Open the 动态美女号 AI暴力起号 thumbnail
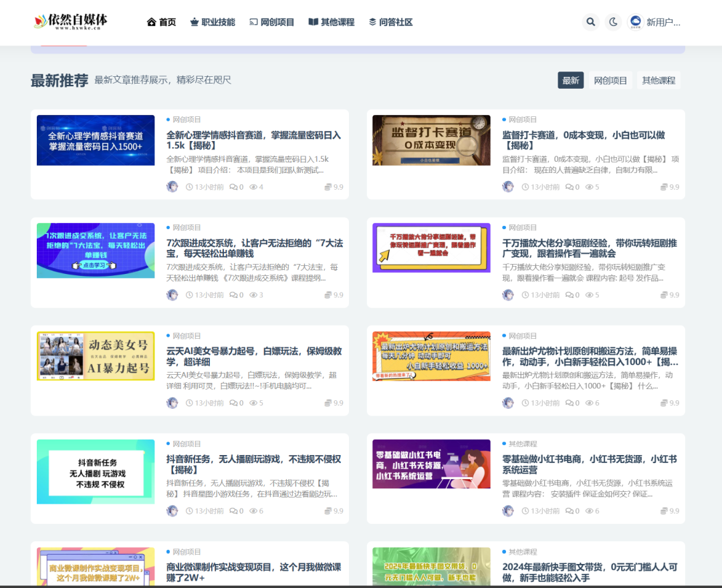Screen dimensions: 722x588 [96, 356]
